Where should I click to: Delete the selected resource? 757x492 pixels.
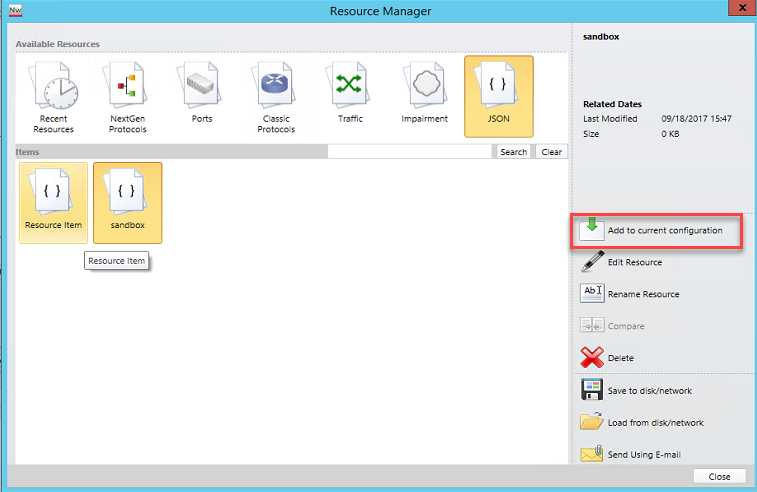point(620,358)
